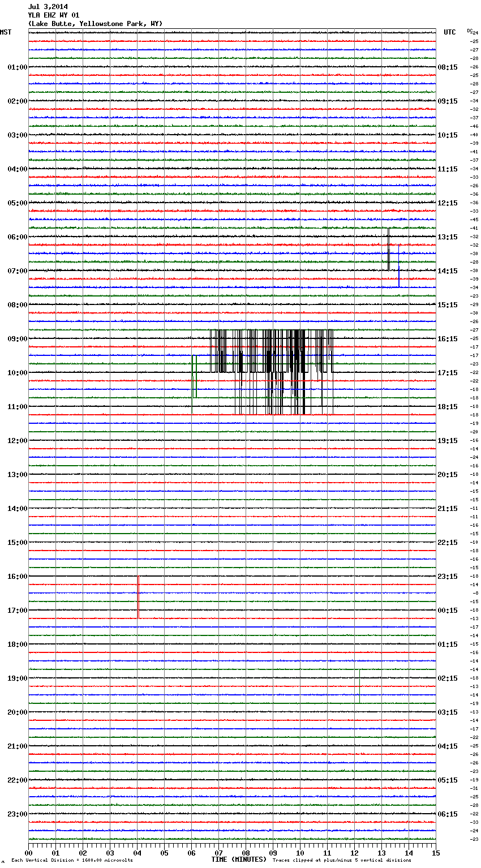Click the "21:00" MST row label
Viewport: 481px width, 868px height.
[18, 746]
